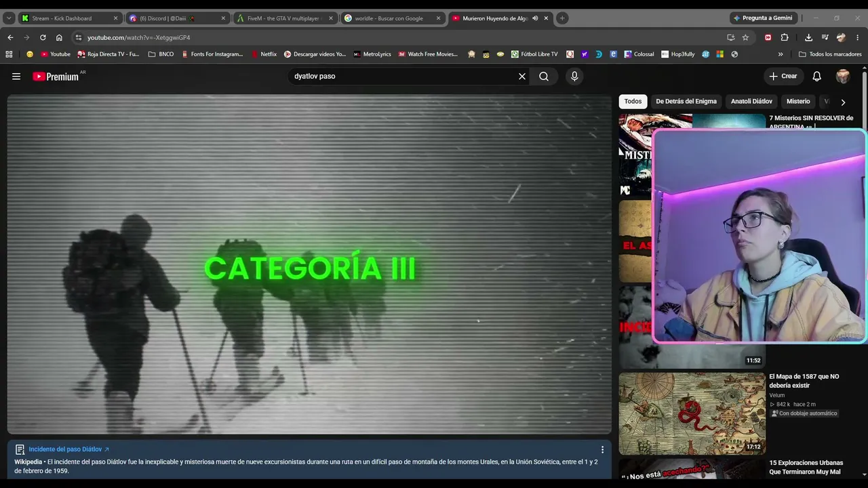Viewport: 868px width, 488px height.
Task: Open the red extension icon
Action: pos(768,37)
